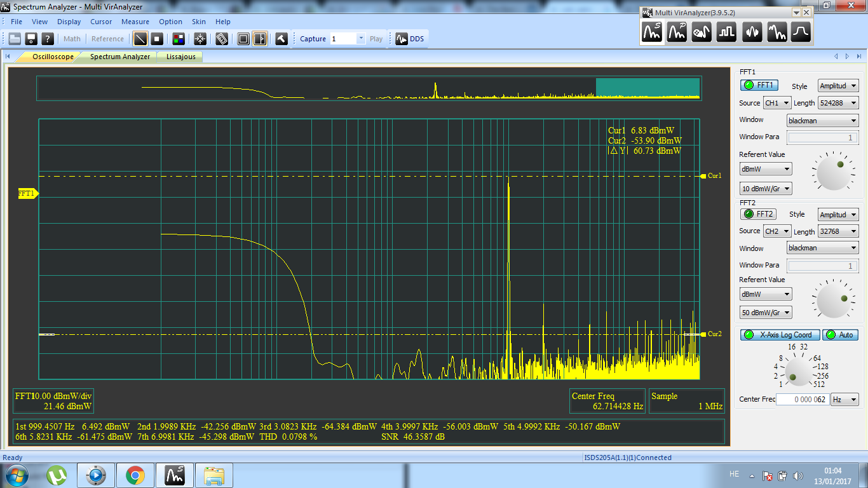Click the FFT1 yellow channel marker
Screen dimensions: 868x488
[x=29, y=193]
